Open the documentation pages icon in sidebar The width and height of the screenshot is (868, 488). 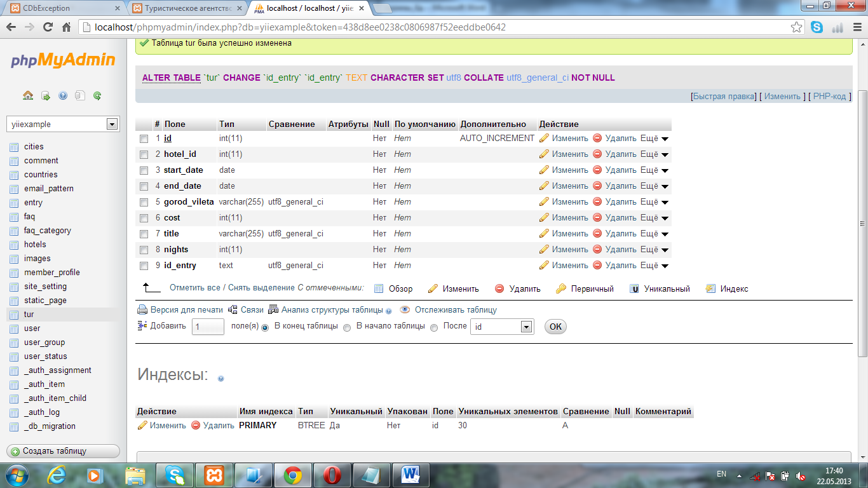(x=80, y=96)
